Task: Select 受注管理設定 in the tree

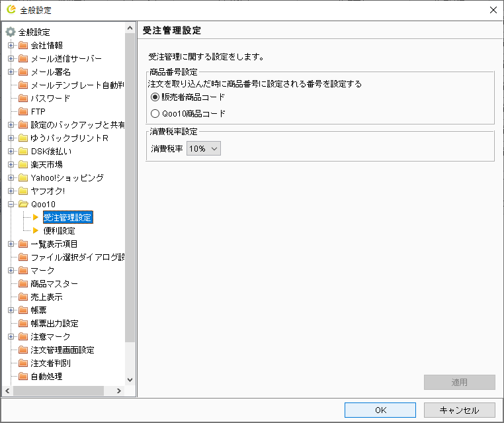Action: click(68, 217)
